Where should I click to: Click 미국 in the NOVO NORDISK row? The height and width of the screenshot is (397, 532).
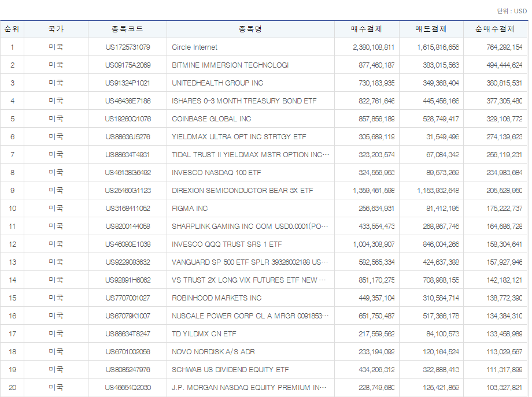pos(56,352)
